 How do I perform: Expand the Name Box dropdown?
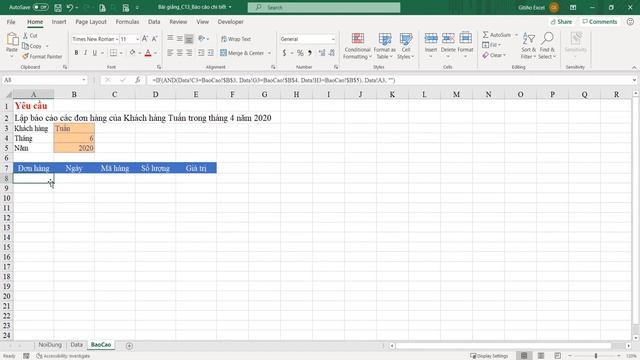(x=84, y=80)
